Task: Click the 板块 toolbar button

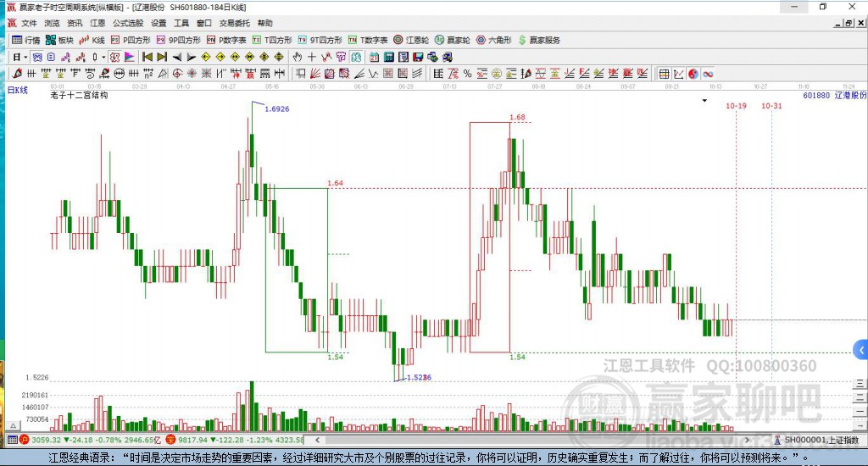Action: 59,40
